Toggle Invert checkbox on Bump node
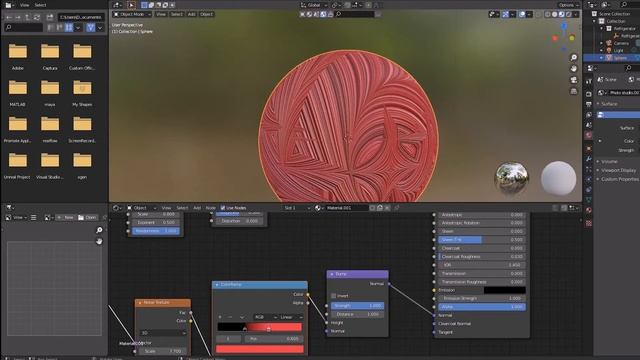 pyautogui.click(x=334, y=296)
